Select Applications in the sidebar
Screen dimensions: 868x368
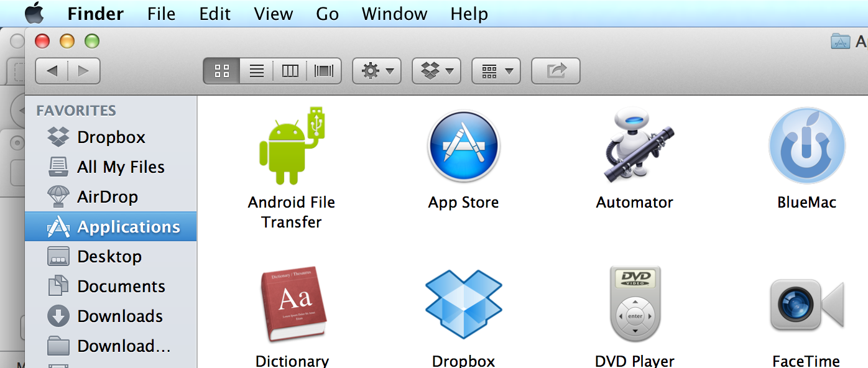click(111, 226)
